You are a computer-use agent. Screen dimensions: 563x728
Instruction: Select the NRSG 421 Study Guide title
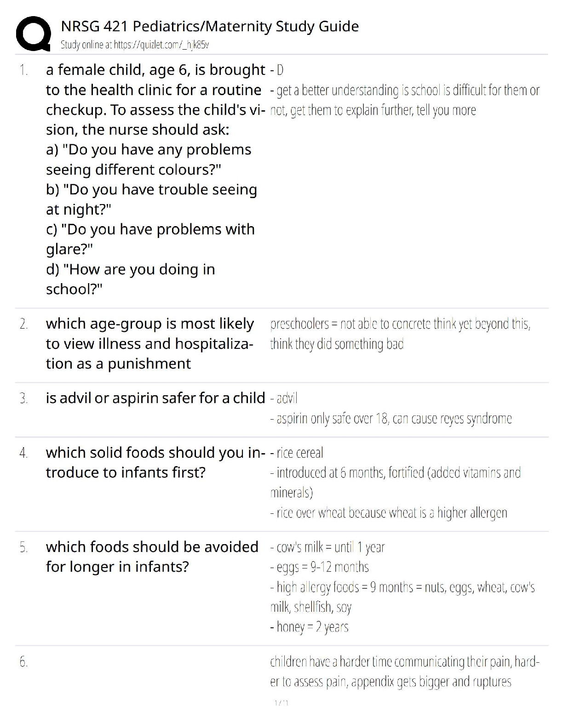210,26
